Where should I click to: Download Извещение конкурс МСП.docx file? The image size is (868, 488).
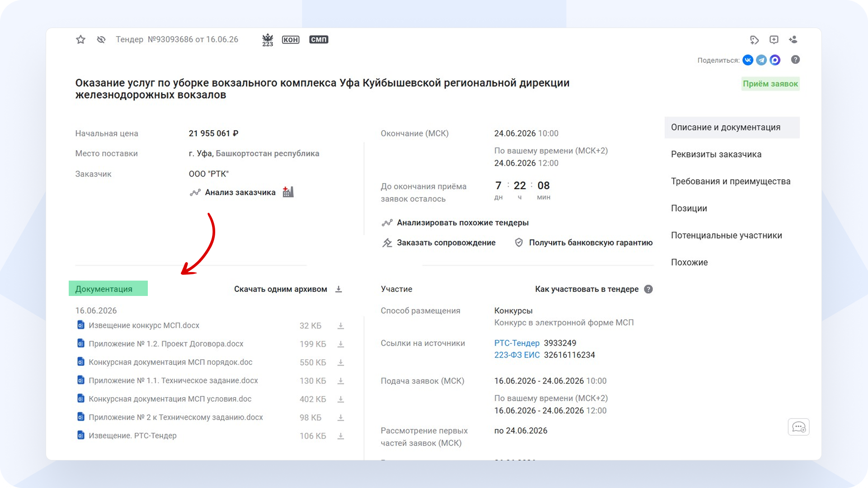coord(341,326)
